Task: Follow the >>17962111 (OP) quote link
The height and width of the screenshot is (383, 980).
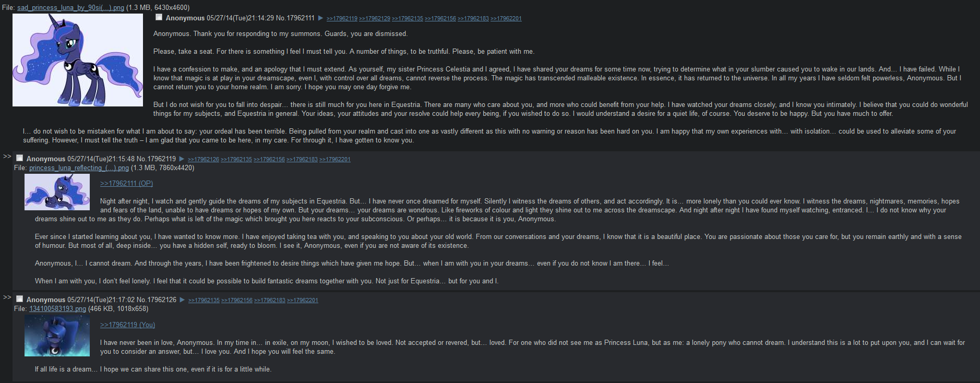Action: pos(126,184)
